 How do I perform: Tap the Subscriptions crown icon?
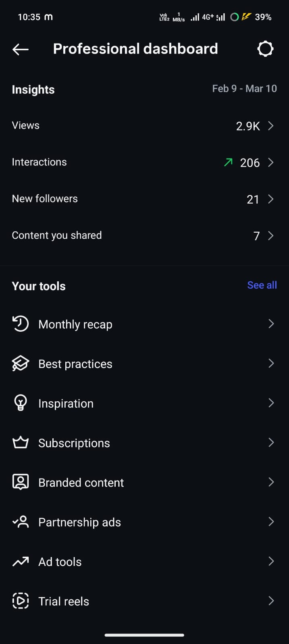(x=21, y=443)
